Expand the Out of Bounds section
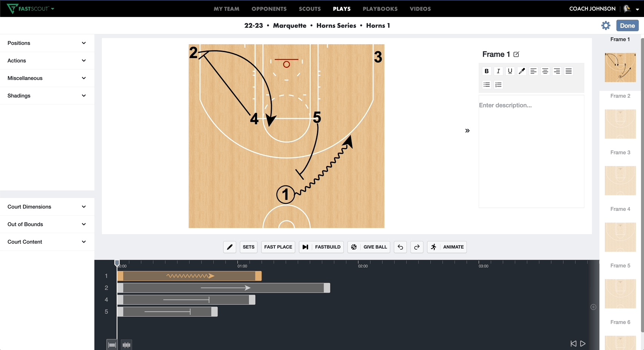 pos(47,224)
